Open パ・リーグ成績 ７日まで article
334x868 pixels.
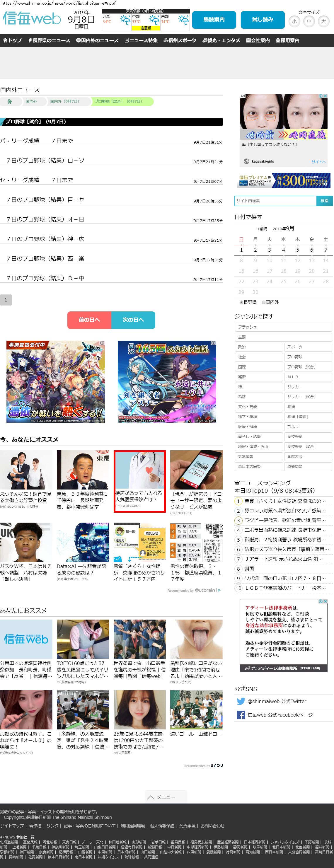coord(36,141)
